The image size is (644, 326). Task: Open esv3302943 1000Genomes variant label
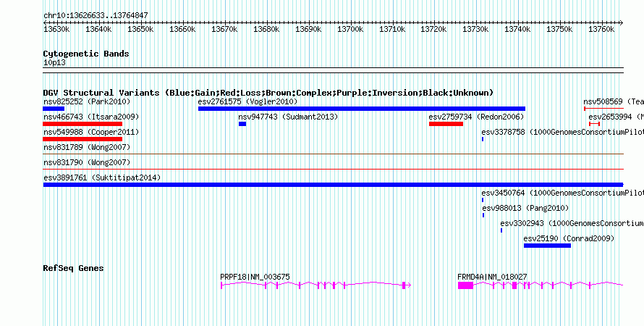572,223
